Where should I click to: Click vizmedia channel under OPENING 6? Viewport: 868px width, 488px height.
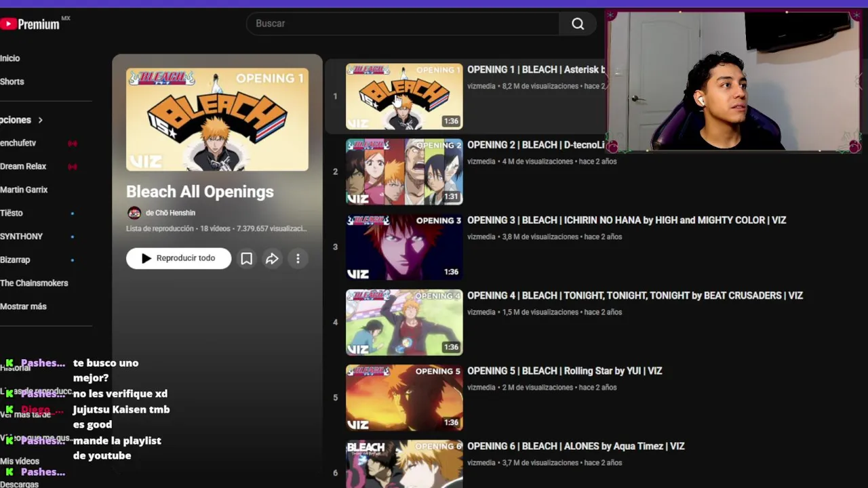[481, 463]
